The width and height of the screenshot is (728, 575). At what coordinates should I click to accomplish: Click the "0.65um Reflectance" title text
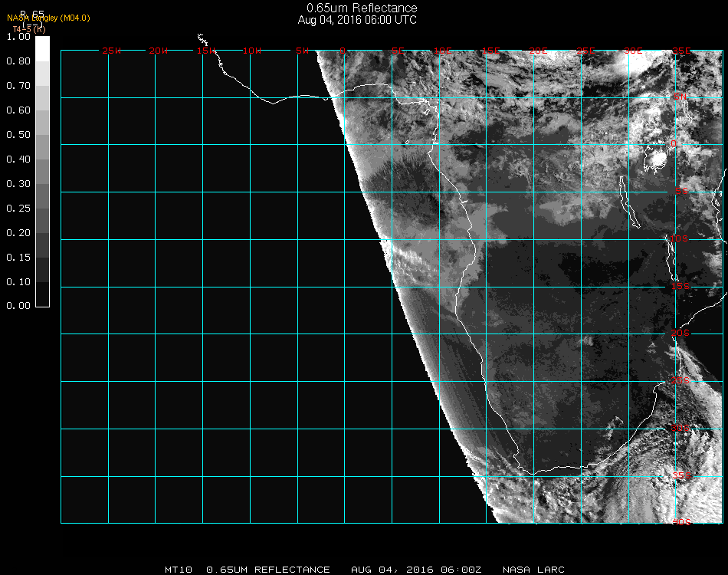pos(362,8)
